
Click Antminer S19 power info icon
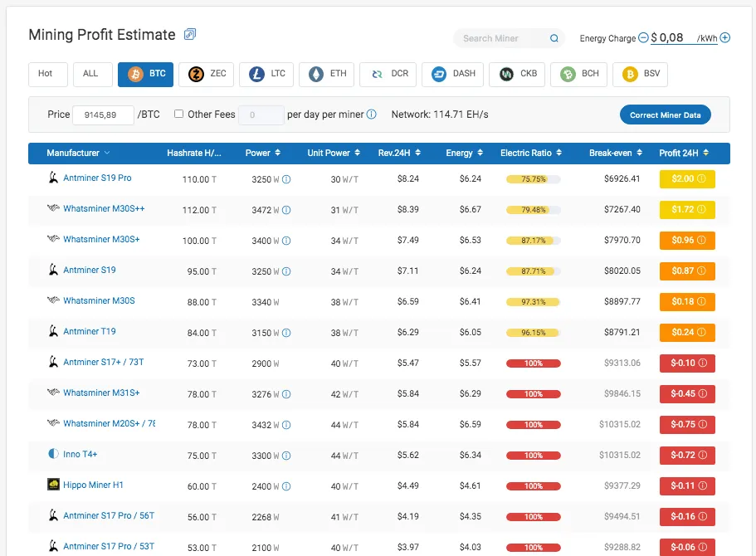(x=286, y=271)
